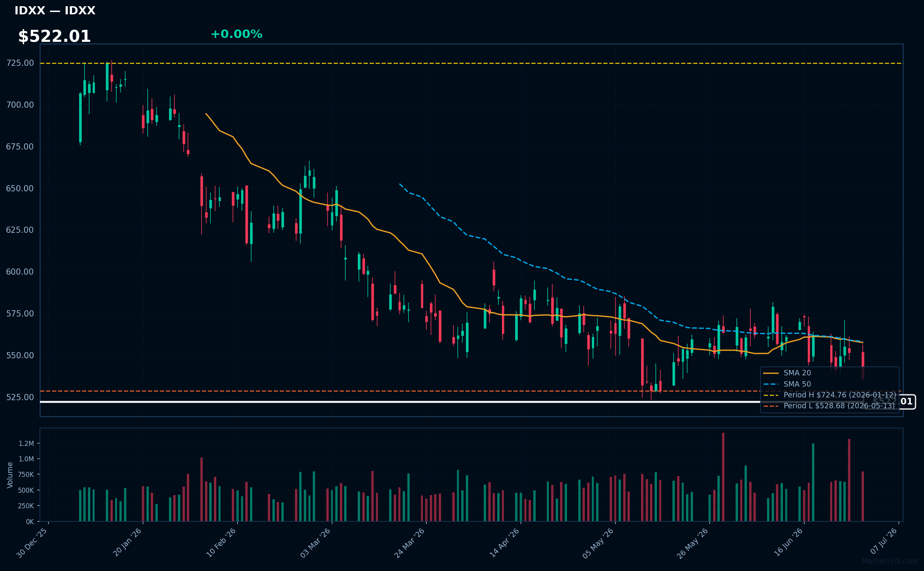
Task: Click the 05 May '26 date label
Action: tap(598, 543)
